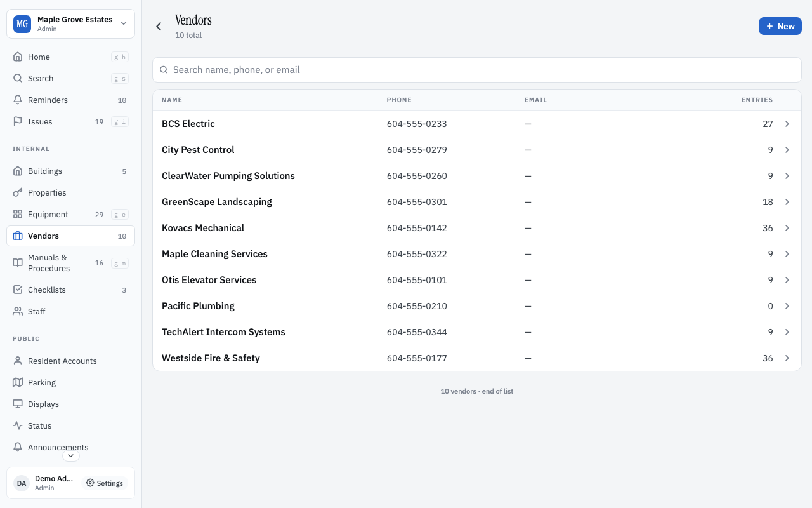Click the Status pulse icon
The height and width of the screenshot is (508, 812).
click(18, 425)
